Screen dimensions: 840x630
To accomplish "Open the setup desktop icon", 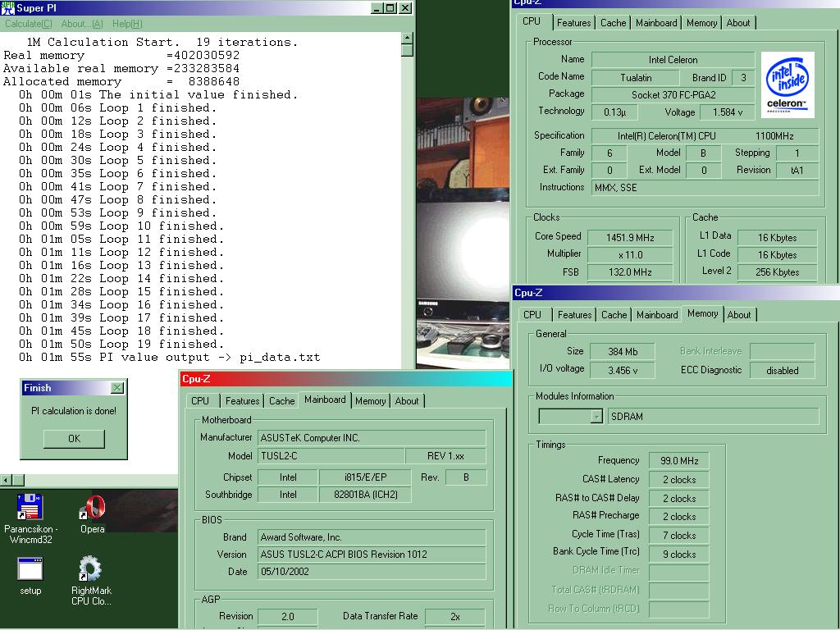I will [30, 576].
